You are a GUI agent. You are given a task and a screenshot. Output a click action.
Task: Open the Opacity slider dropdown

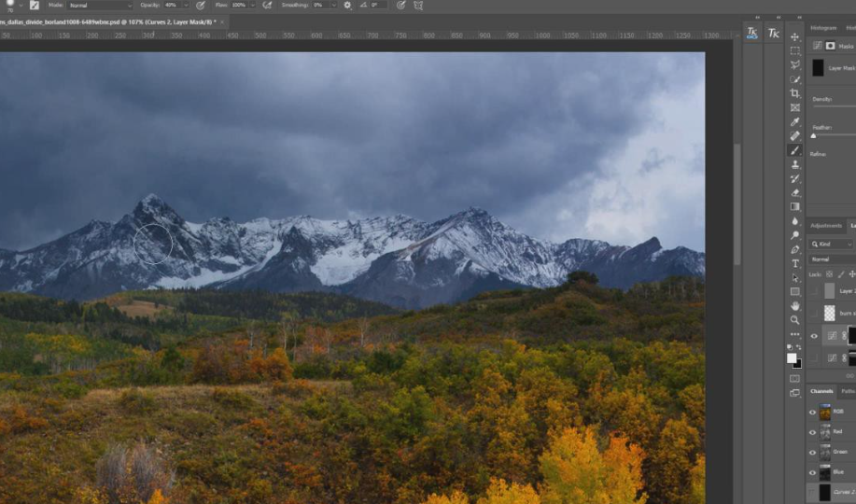(x=186, y=6)
